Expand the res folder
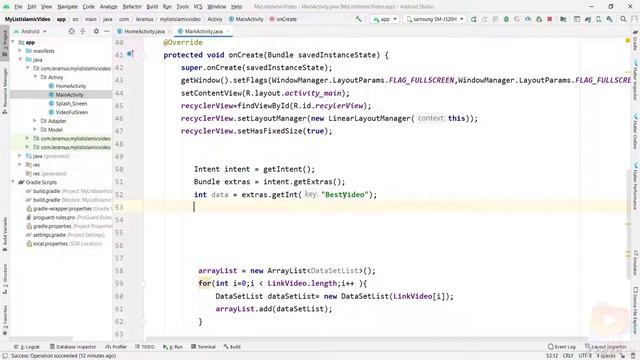This screenshot has width=640, height=360. coord(20,164)
